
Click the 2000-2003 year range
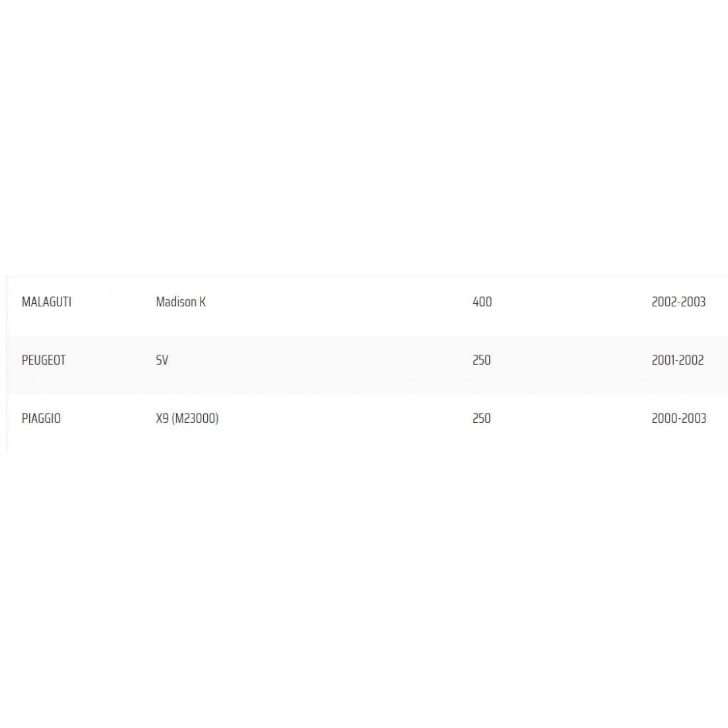[678, 418]
